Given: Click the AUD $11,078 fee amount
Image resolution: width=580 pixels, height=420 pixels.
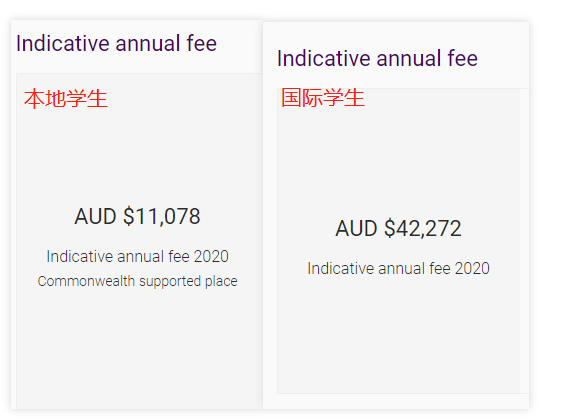Looking at the screenshot, I should point(137,216).
